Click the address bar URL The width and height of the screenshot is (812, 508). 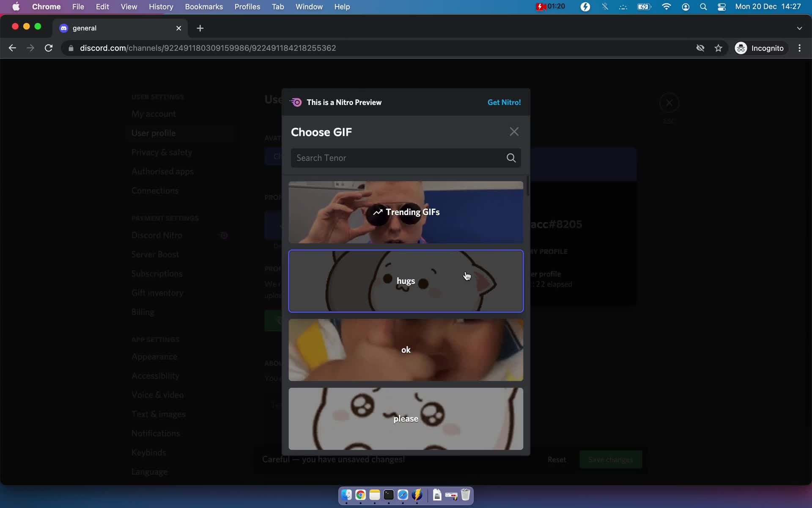tap(208, 48)
